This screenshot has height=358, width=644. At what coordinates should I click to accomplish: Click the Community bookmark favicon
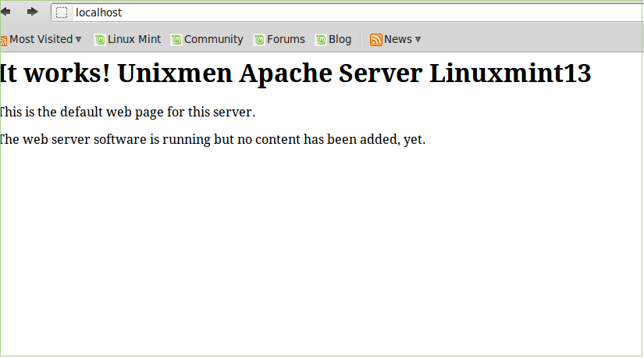click(176, 40)
